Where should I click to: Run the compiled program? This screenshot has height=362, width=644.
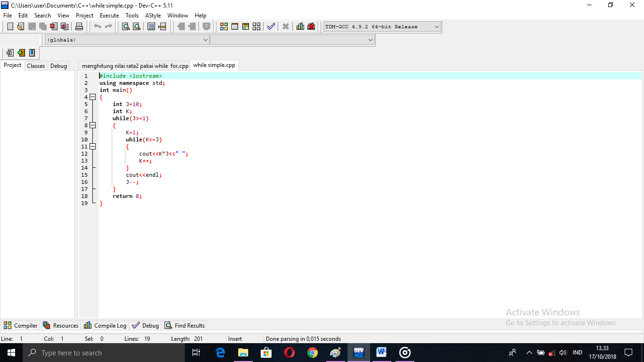[x=234, y=26]
